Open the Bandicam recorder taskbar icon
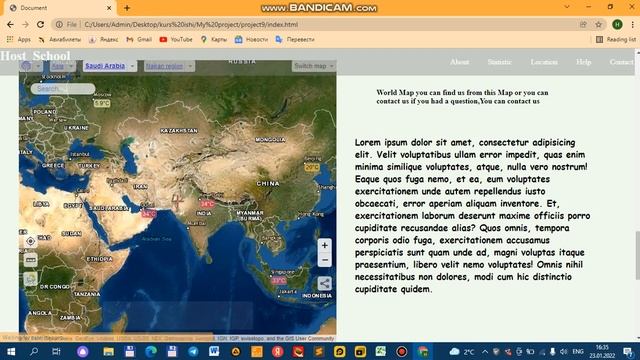Screen dimensions: 640x360 point(402,351)
